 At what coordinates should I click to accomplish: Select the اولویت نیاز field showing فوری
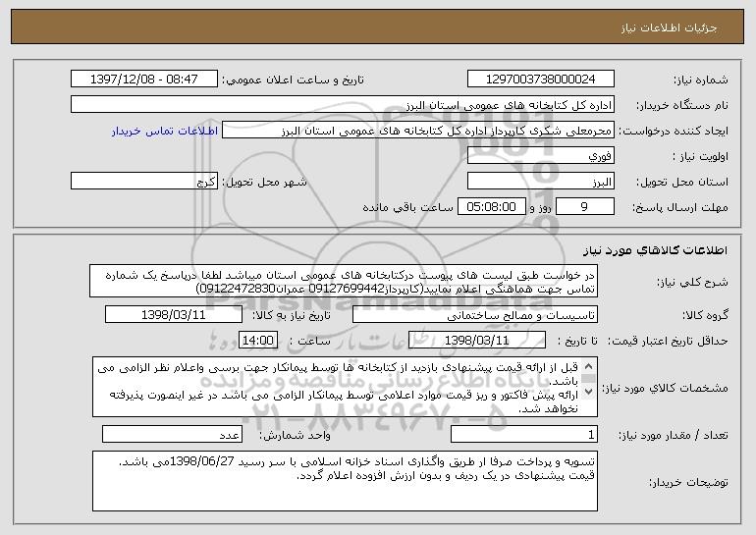(x=540, y=156)
